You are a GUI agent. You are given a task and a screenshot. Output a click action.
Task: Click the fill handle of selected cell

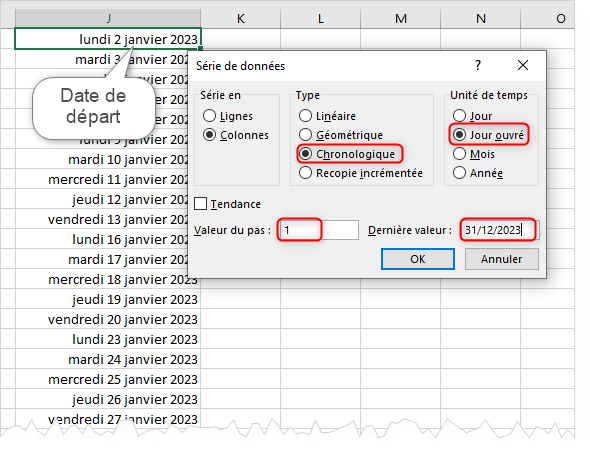pyautogui.click(x=201, y=49)
